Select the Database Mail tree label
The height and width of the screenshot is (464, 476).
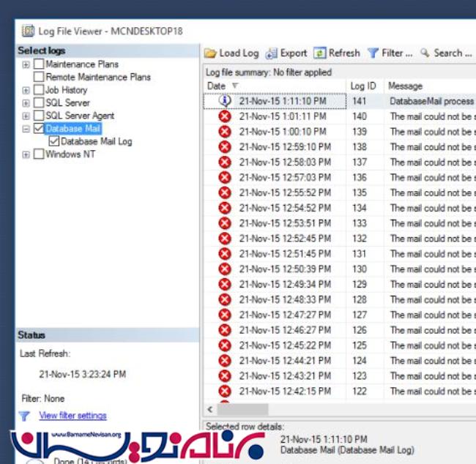tap(72, 128)
